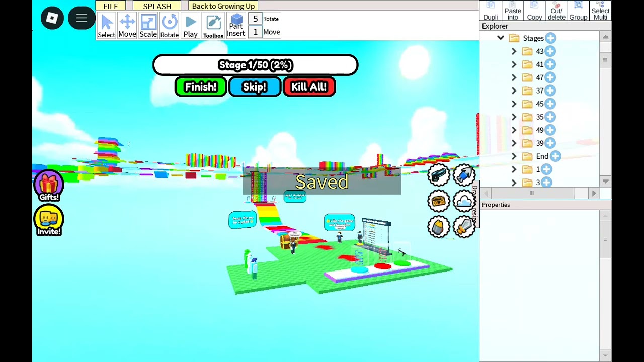Select the boombox gear icon
Screen dimensions: 644x362
(x=439, y=201)
